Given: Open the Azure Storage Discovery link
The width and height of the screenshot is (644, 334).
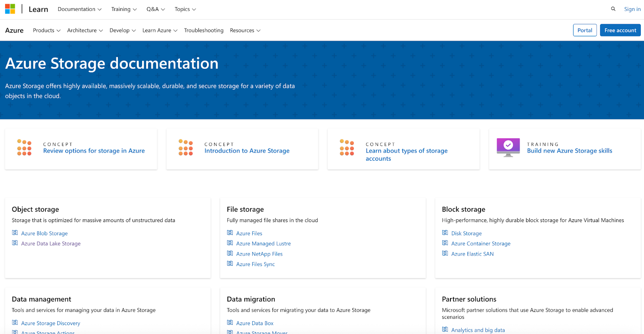Looking at the screenshot, I should [x=51, y=323].
